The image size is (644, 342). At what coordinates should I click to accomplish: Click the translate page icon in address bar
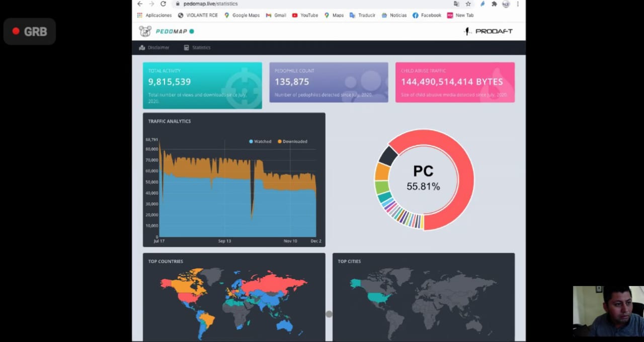tap(456, 4)
